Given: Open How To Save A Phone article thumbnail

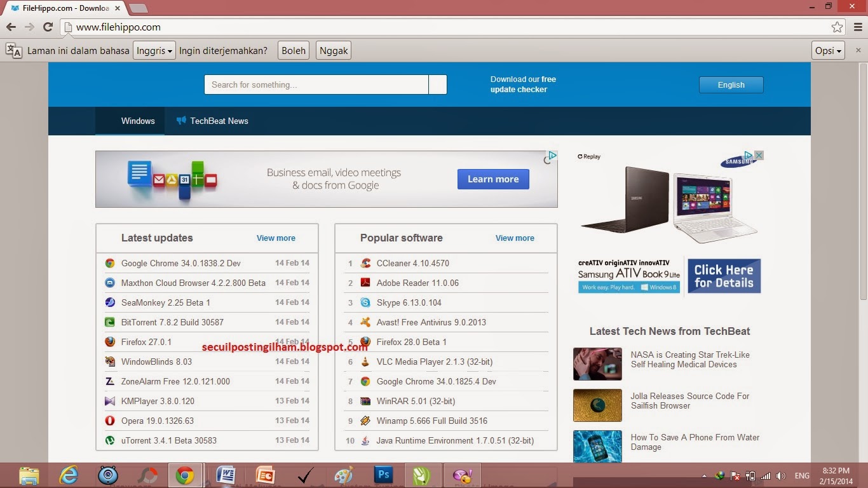Looking at the screenshot, I should pyautogui.click(x=597, y=446).
